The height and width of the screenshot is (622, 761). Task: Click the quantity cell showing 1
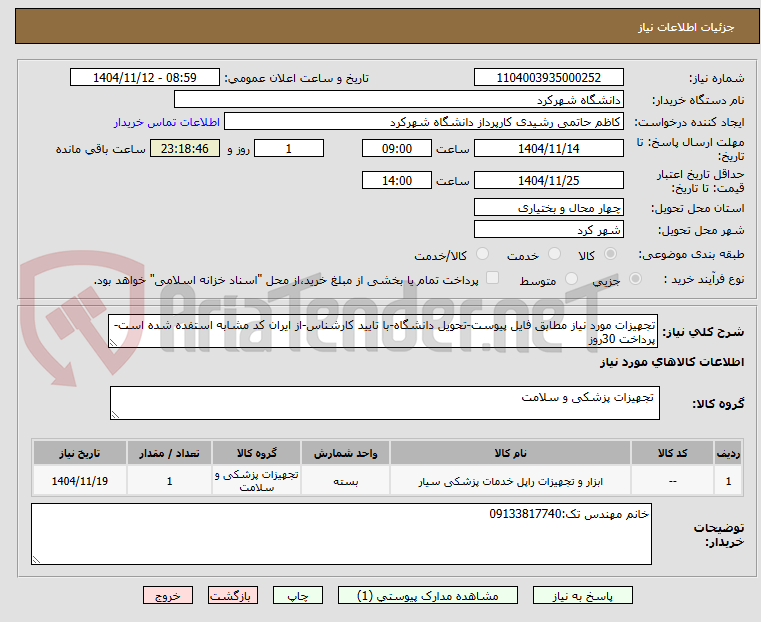[x=169, y=480]
